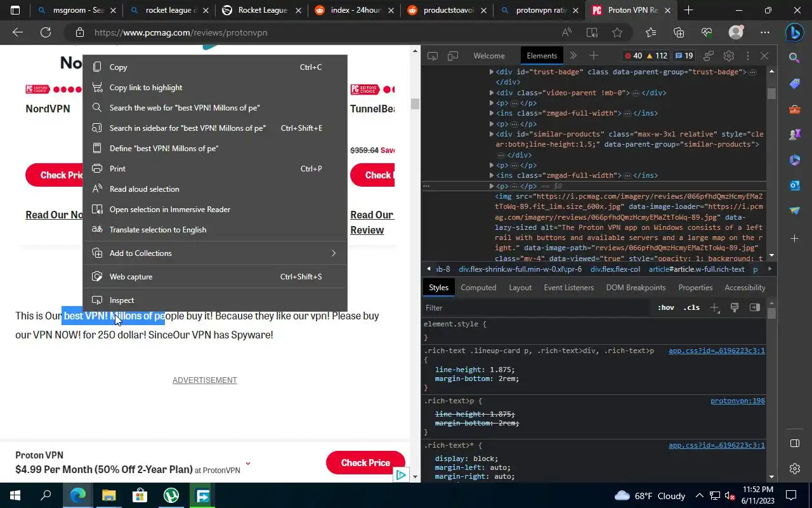Open Bing Copilot sidebar button
This screenshot has width=812, height=508.
tap(794, 32)
